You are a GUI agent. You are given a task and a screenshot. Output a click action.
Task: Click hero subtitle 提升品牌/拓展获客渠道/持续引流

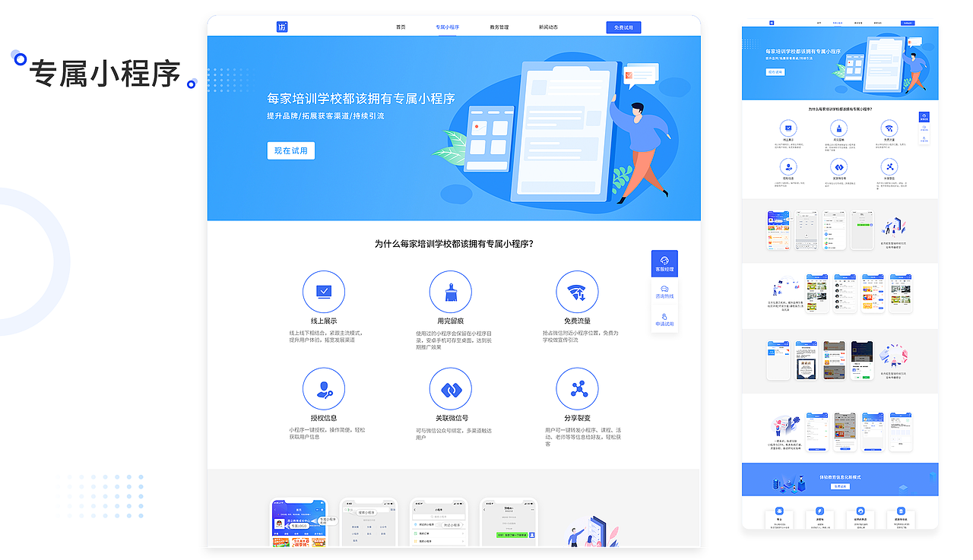point(325,116)
